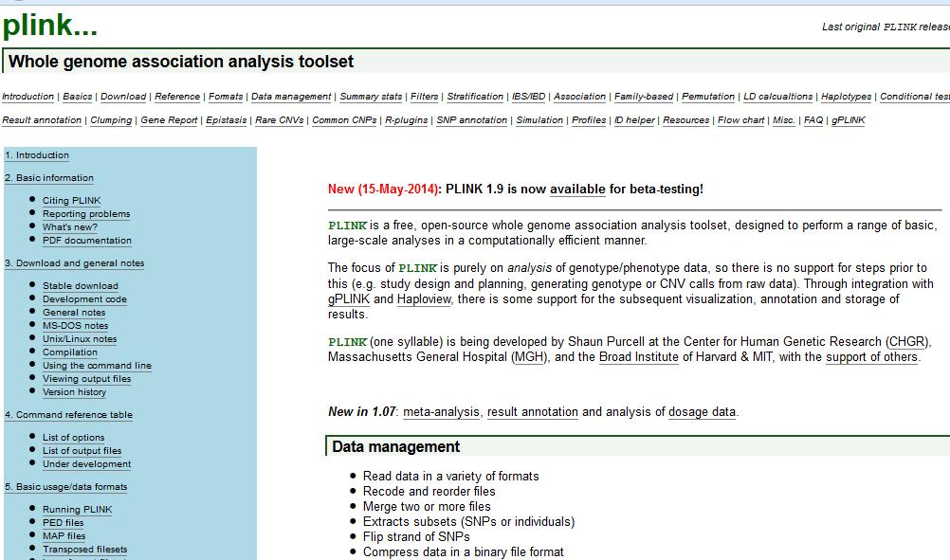Open the Family-based nav link
Viewport: 950px width, 560px height.
(644, 97)
